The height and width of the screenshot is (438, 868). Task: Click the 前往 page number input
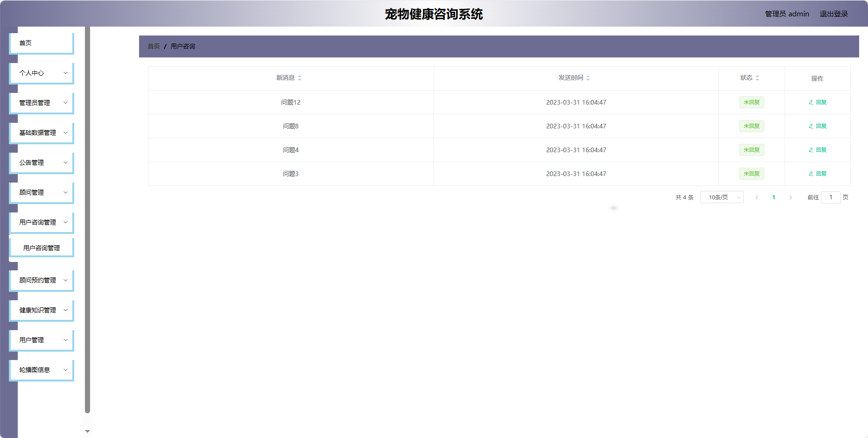pyautogui.click(x=831, y=198)
